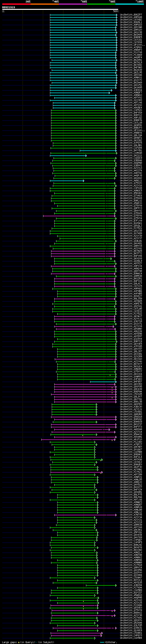Select hit label UniRef100_Q6ZL95
The height and width of the screenshot is (644, 146).
(x=131, y=72)
